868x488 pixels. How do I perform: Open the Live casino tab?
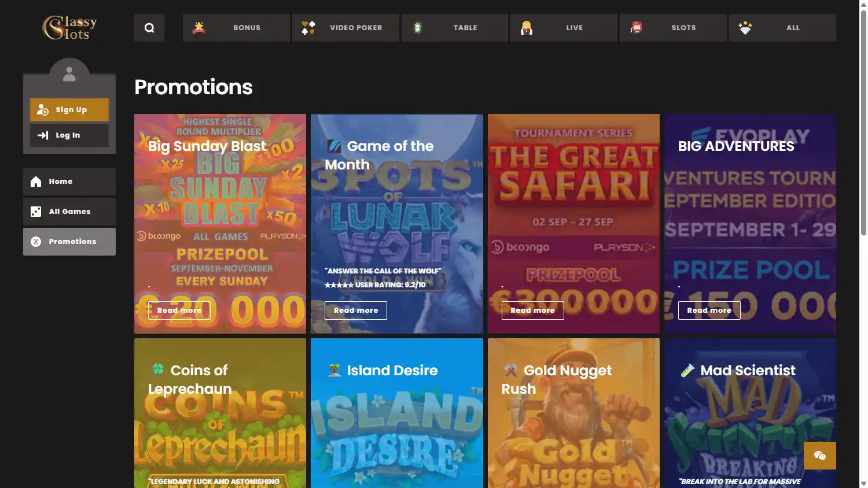(564, 28)
